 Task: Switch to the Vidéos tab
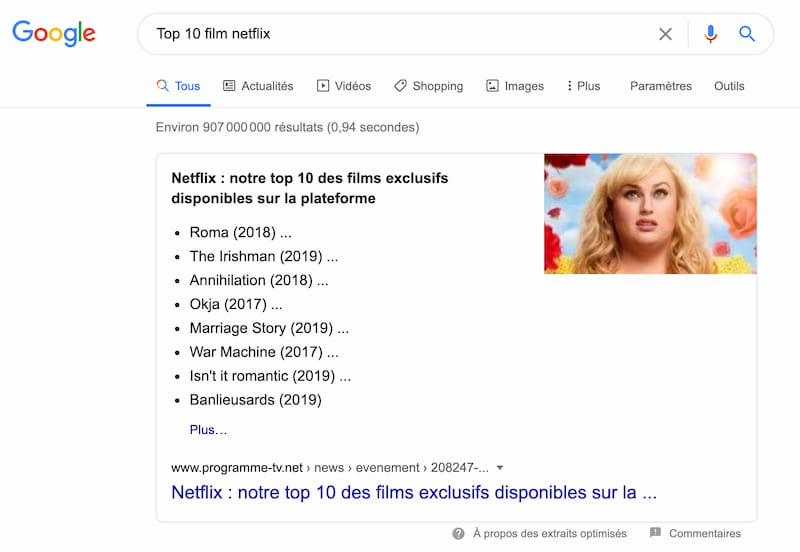(344, 86)
